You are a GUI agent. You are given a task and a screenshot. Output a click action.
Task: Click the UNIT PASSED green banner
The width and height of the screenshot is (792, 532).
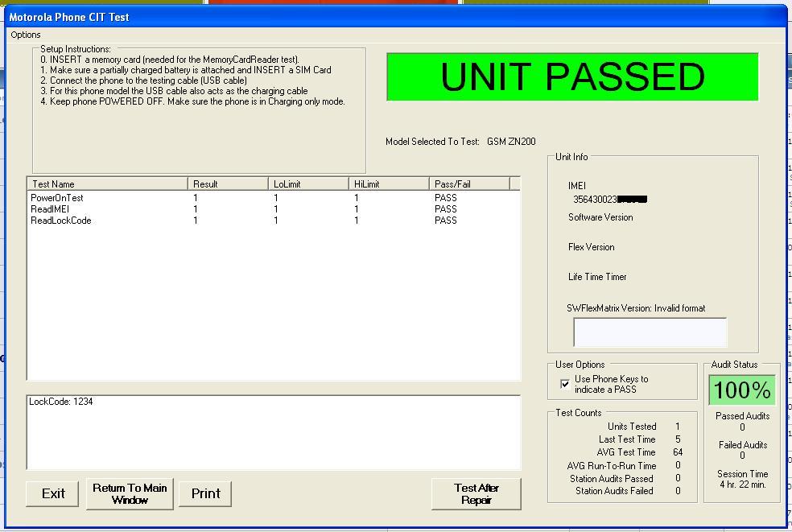click(x=572, y=76)
